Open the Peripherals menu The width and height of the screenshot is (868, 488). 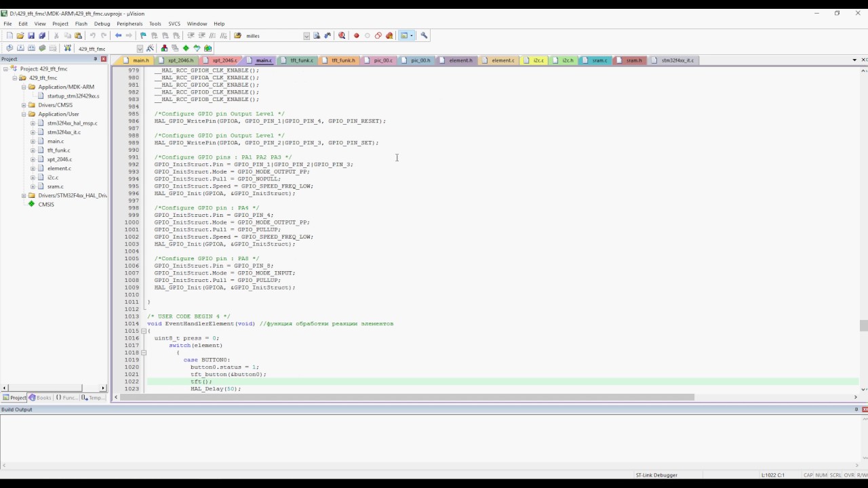click(130, 24)
